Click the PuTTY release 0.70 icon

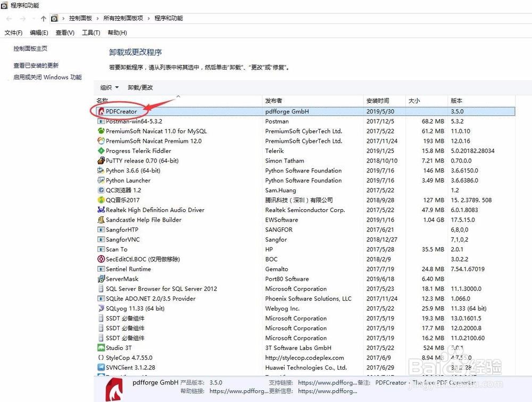[x=101, y=161]
